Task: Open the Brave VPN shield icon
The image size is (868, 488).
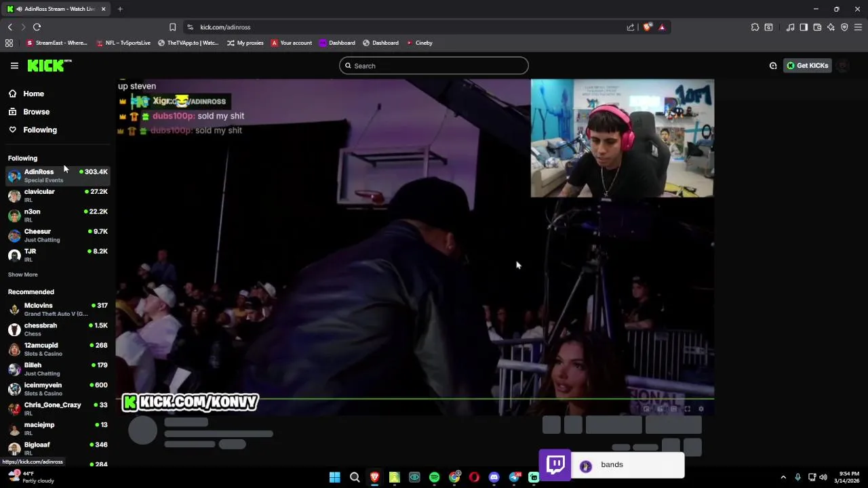Action: click(844, 27)
